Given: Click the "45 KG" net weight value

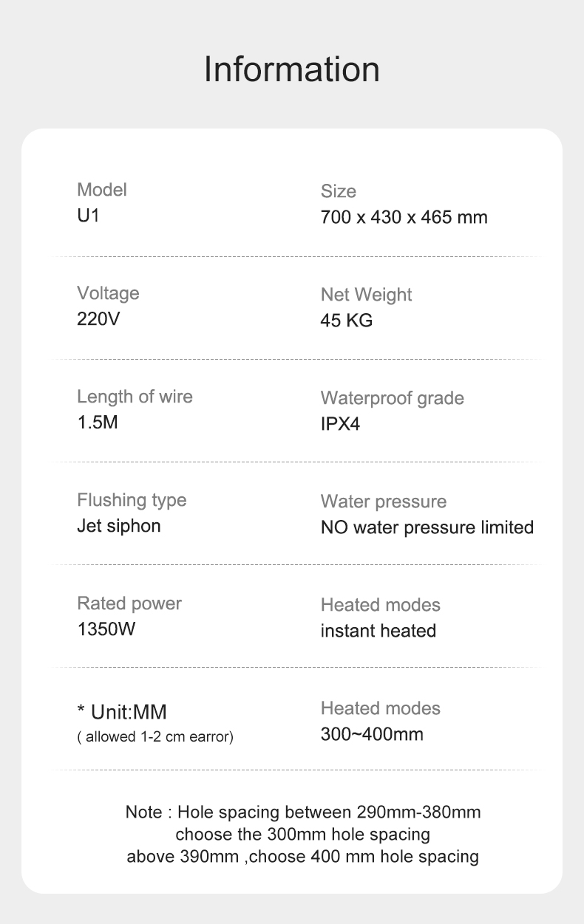Looking at the screenshot, I should pyautogui.click(x=346, y=321).
